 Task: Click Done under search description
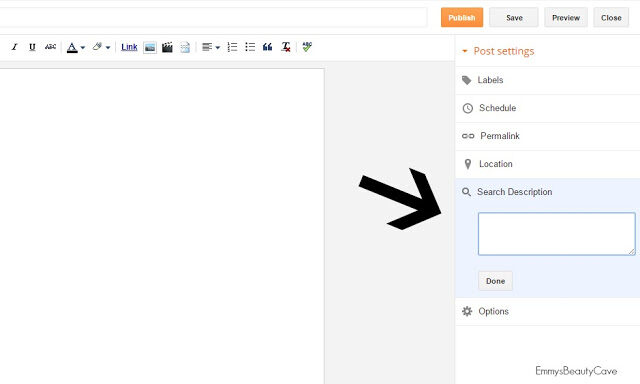(496, 281)
